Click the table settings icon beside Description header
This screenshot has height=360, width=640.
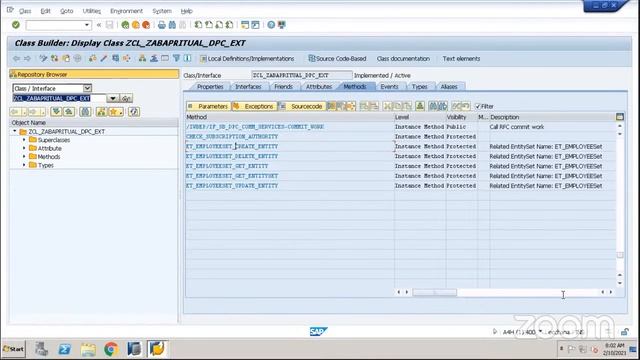pos(620,117)
